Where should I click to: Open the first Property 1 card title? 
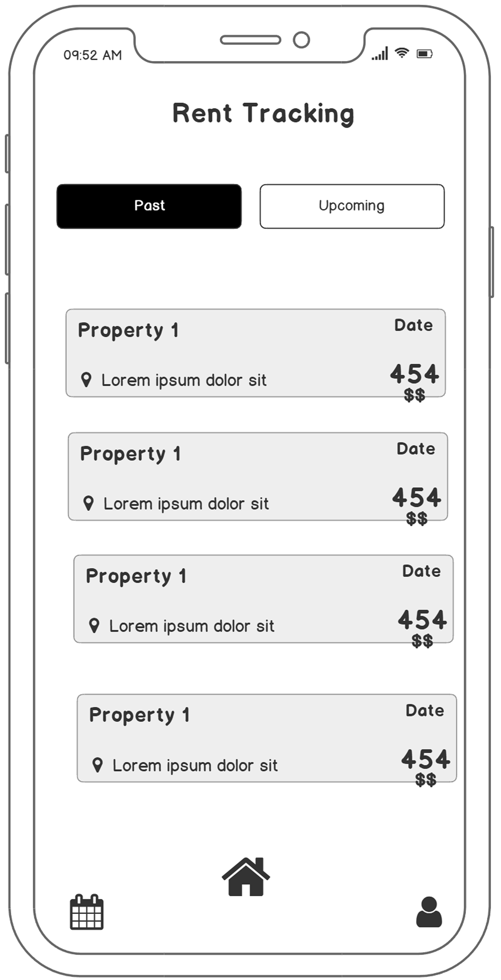point(128,330)
